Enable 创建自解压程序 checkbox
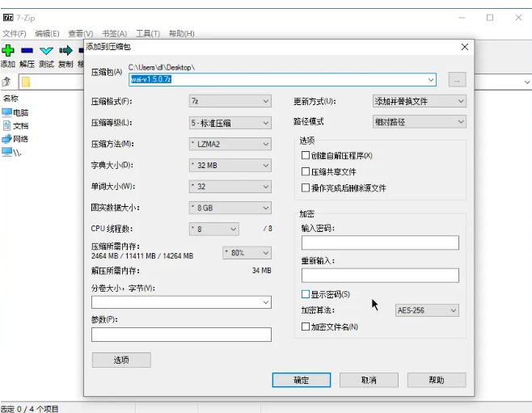532x413 pixels. point(306,155)
